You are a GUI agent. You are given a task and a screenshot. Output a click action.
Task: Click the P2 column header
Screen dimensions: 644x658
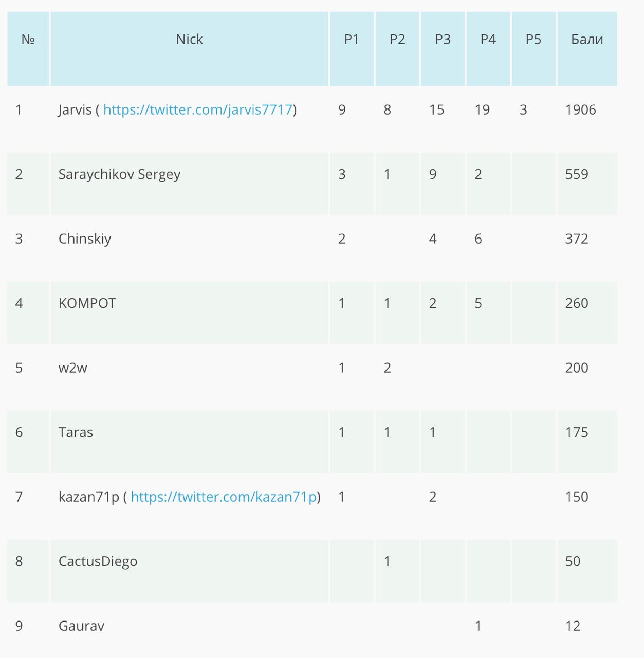tap(397, 48)
